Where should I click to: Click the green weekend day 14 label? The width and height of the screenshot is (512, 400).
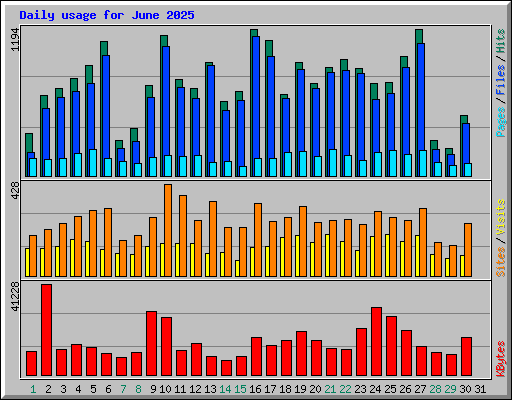225,389
